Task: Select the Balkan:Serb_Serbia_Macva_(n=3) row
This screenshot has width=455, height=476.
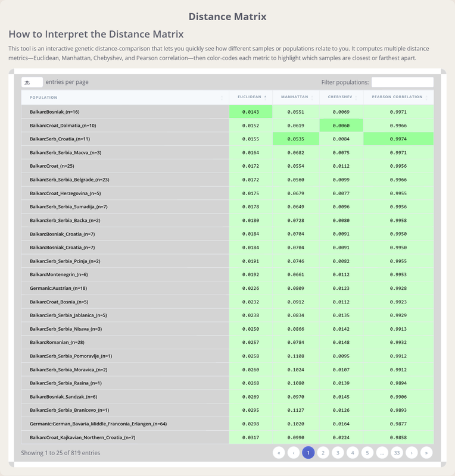Action: tap(227, 152)
